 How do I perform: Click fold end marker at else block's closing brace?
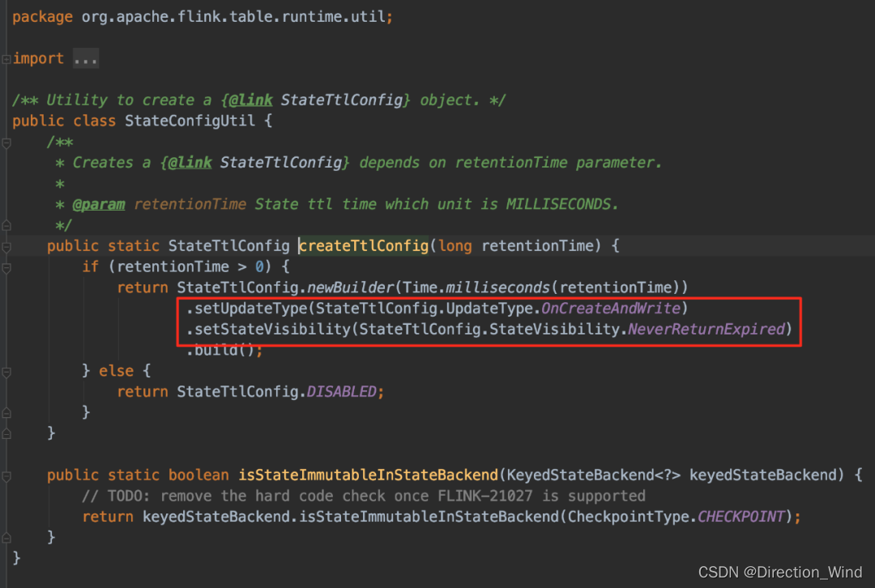click(6, 413)
